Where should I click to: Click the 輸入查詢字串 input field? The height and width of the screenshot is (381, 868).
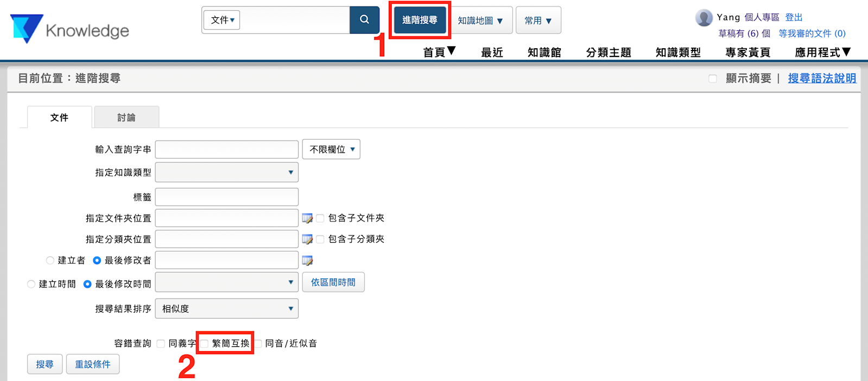227,149
